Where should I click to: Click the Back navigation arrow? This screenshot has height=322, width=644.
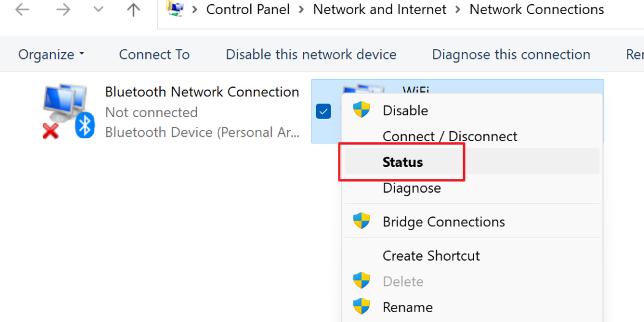[x=22, y=10]
